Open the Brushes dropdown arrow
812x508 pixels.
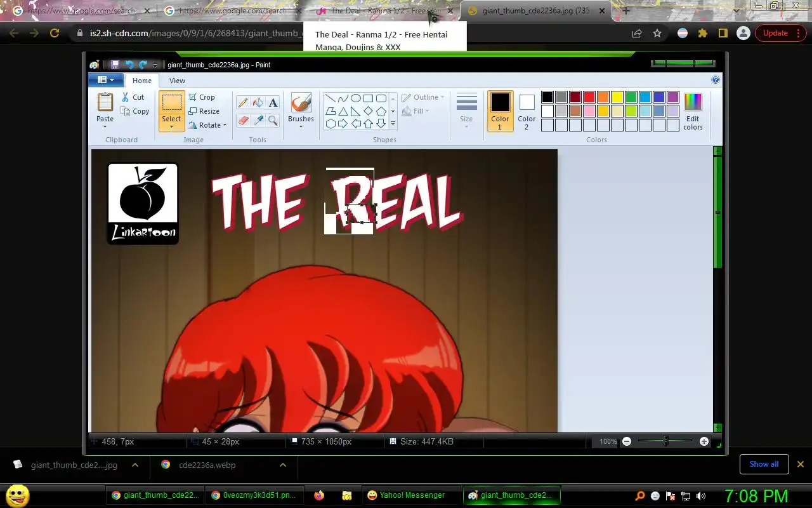coord(301,126)
